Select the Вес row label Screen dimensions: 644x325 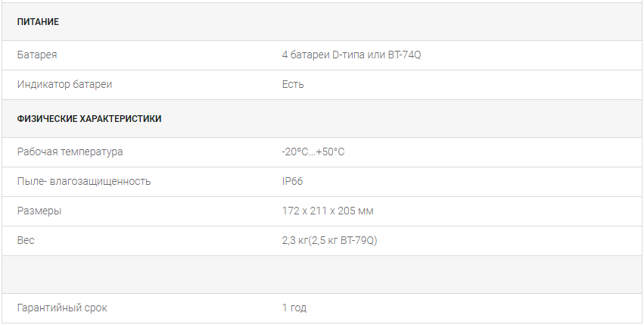coord(26,240)
